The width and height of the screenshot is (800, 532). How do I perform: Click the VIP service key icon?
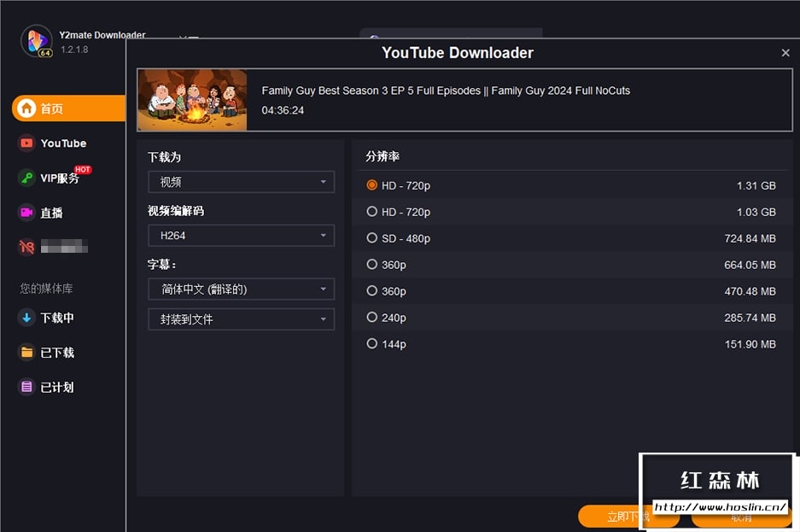point(26,178)
